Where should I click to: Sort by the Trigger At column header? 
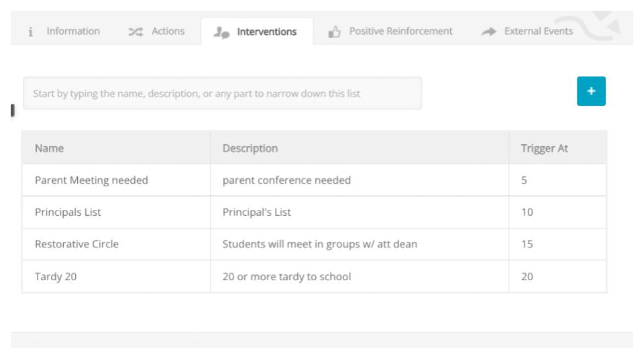point(545,148)
